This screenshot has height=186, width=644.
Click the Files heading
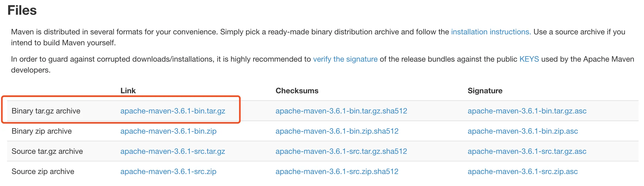[x=22, y=10]
